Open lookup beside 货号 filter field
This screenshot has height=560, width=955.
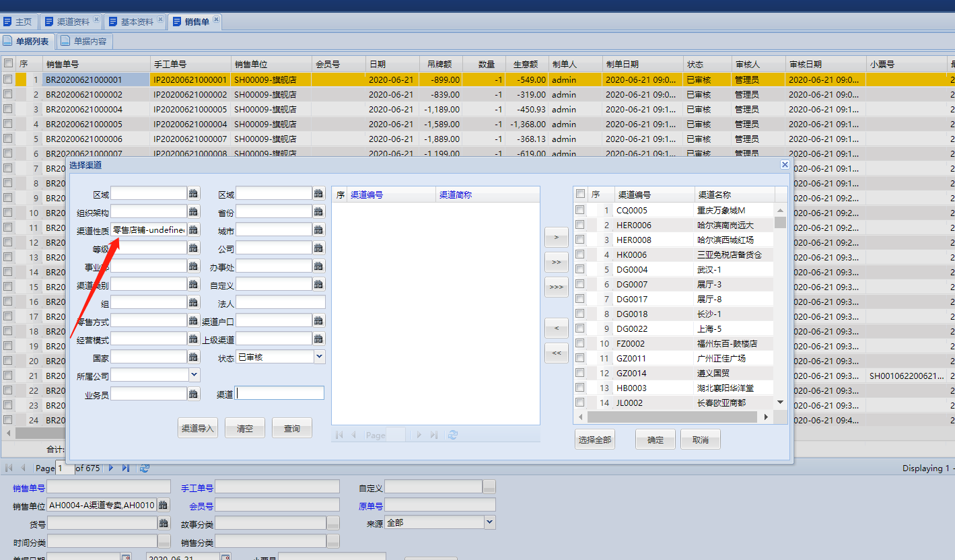click(x=164, y=523)
